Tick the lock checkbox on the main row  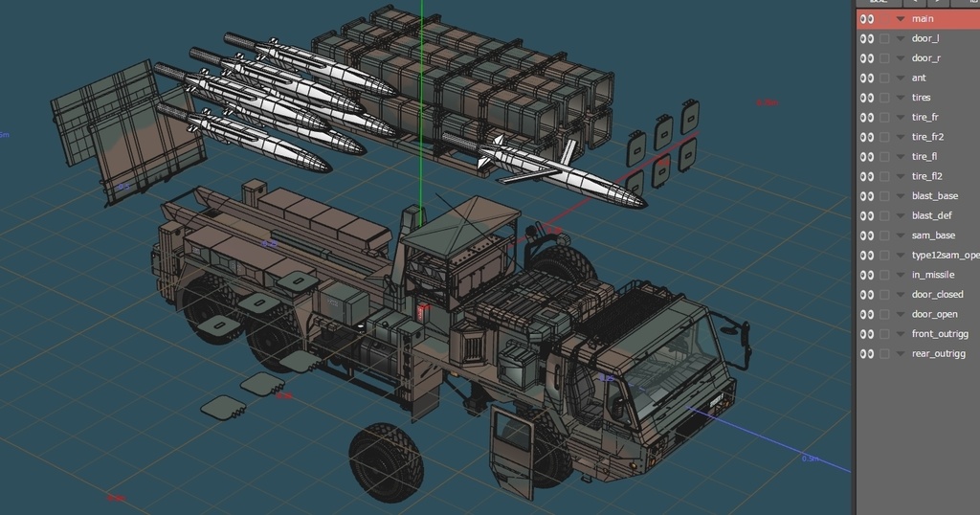(x=884, y=19)
